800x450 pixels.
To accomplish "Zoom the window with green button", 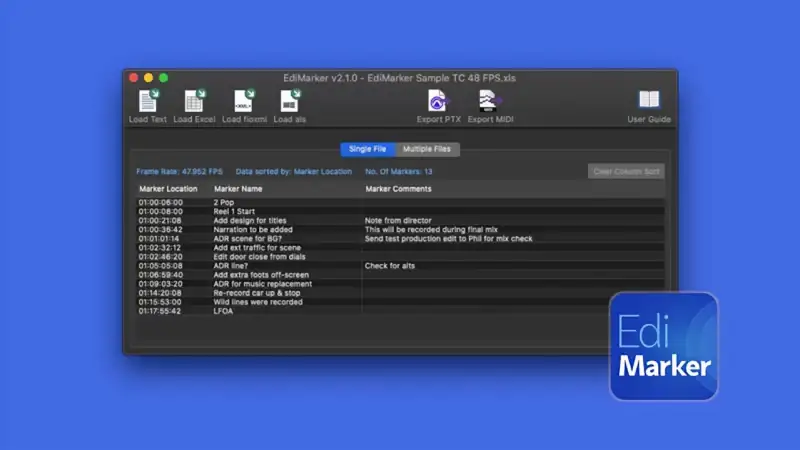I will tap(164, 78).
